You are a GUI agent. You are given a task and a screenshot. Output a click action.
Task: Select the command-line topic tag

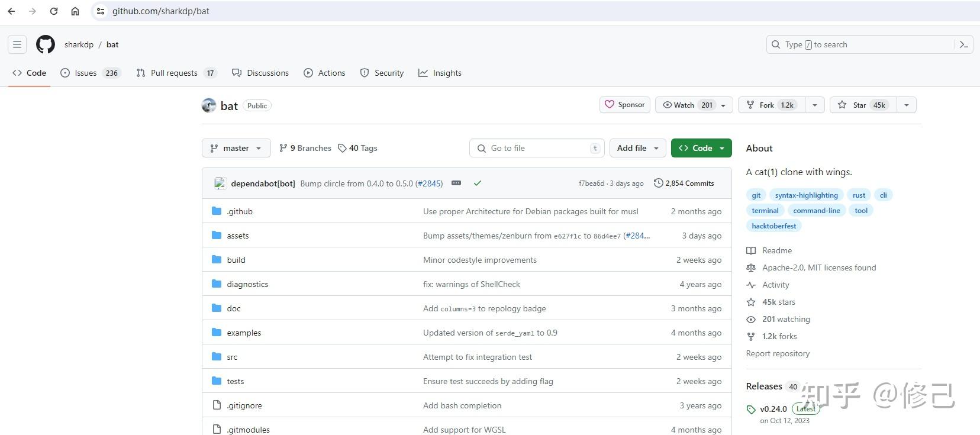tap(817, 211)
